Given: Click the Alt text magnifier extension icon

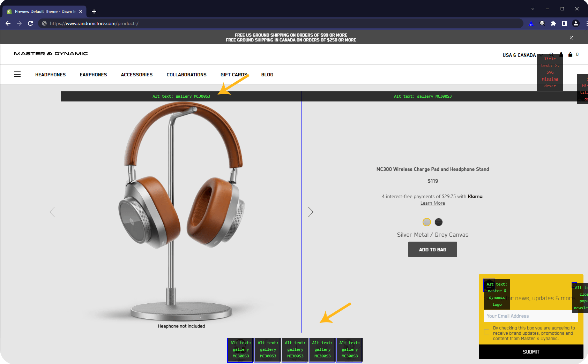Looking at the screenshot, I should (x=542, y=23).
